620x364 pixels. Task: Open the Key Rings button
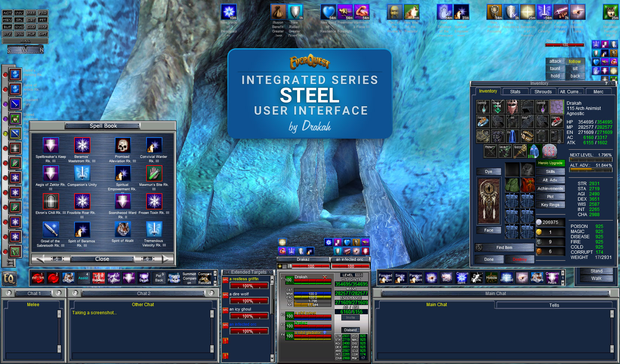point(550,205)
